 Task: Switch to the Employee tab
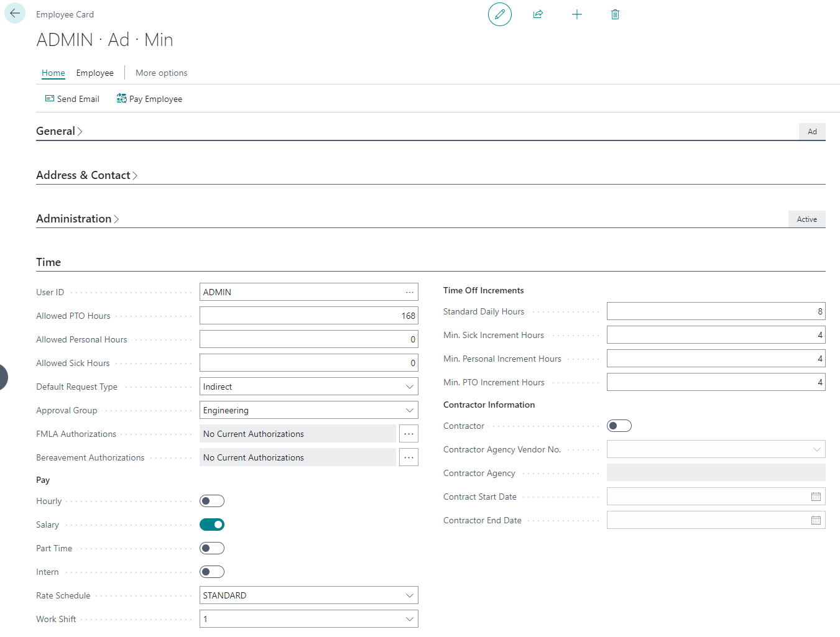click(95, 73)
